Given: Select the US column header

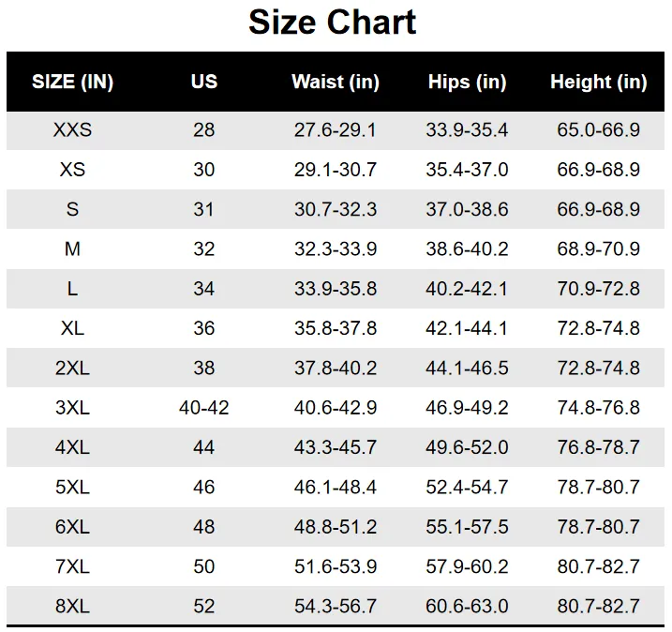Looking at the screenshot, I should pyautogui.click(x=203, y=82).
